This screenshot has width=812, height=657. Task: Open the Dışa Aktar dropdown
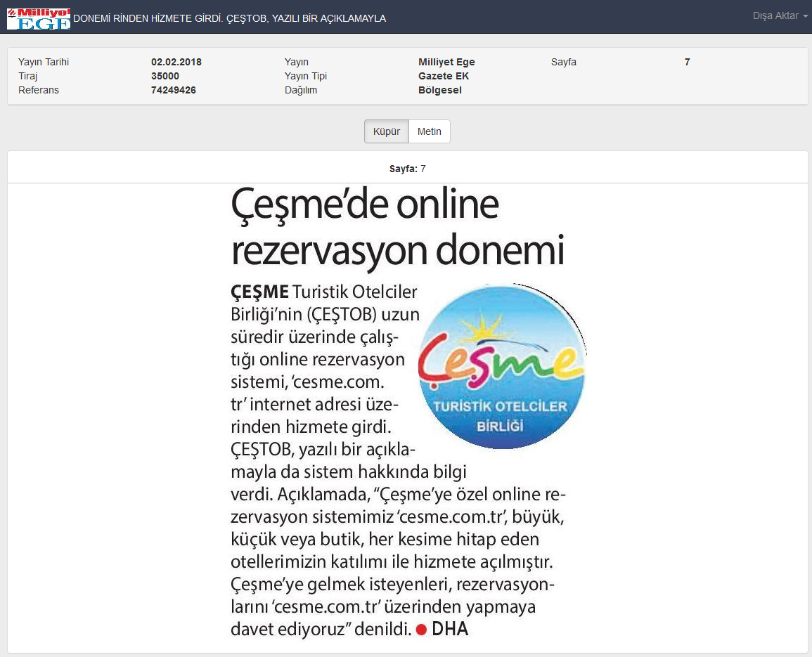coord(780,16)
